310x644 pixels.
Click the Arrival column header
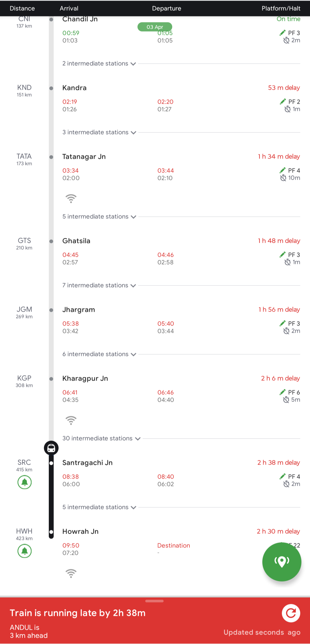pyautogui.click(x=69, y=8)
